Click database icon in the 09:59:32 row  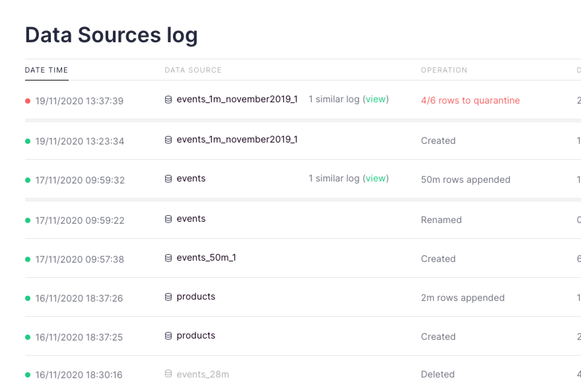[x=168, y=179]
